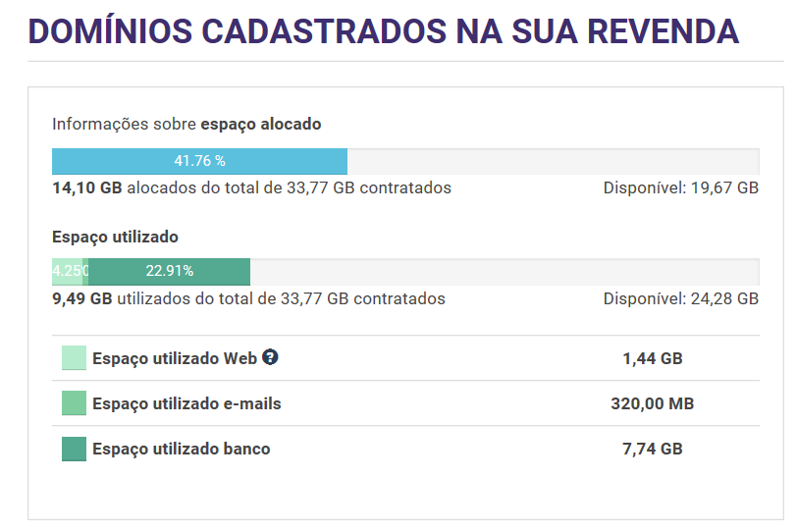Click the empty part of the used-space bar
This screenshot has width=797, height=532.
click(504, 271)
